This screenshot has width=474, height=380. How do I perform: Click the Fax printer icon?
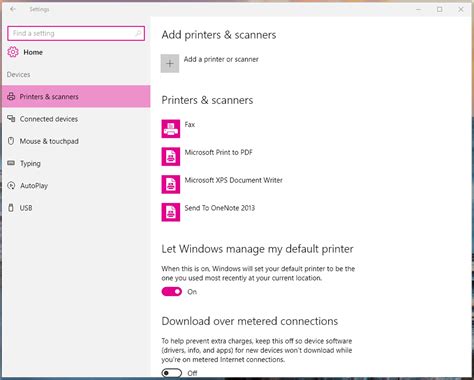[171, 129]
